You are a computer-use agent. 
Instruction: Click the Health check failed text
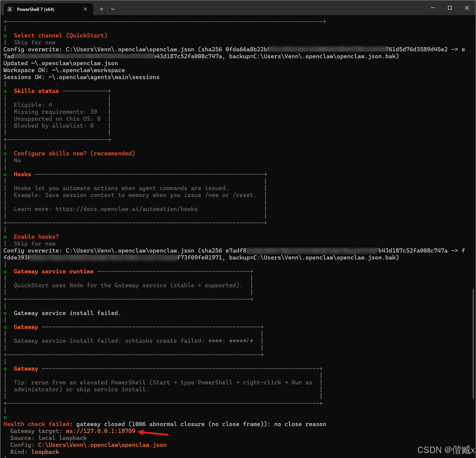click(36, 424)
